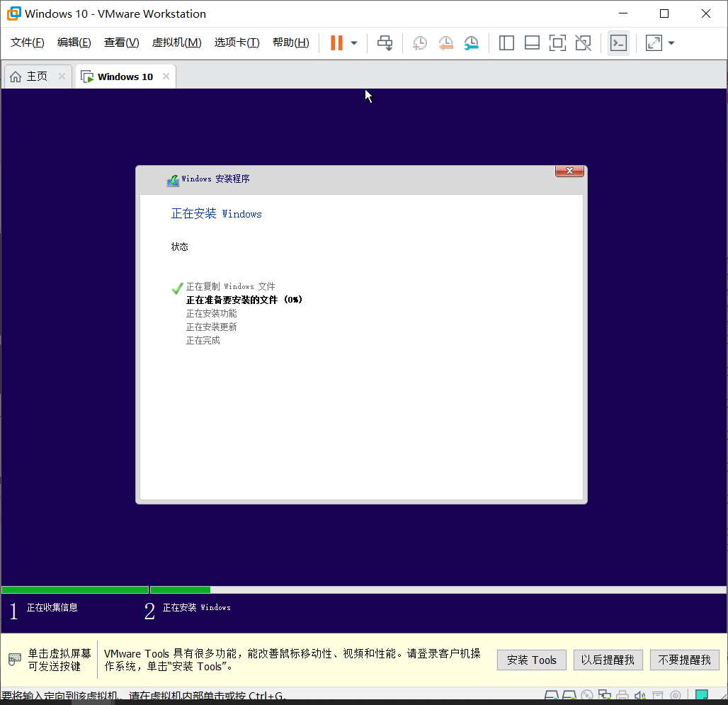
Task: Click the '正在安装 Windows' blue heading
Action: click(x=217, y=214)
